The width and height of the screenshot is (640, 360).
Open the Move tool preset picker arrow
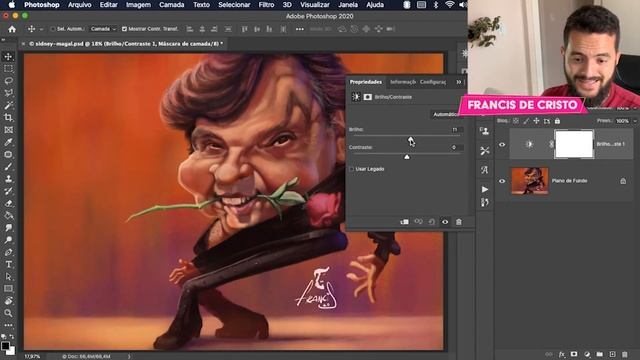(x=41, y=29)
